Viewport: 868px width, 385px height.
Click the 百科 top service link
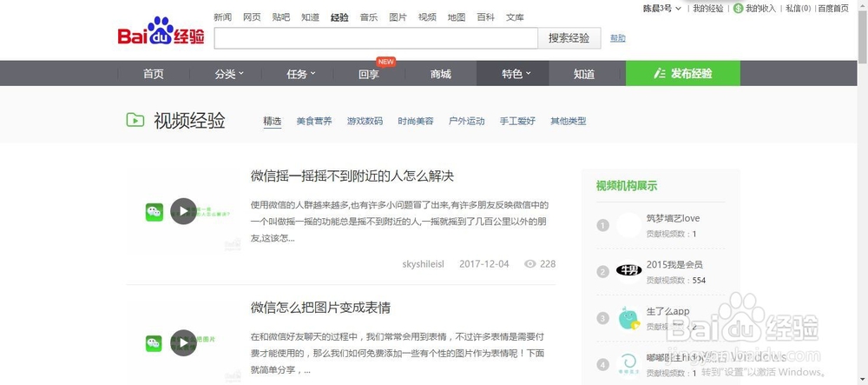486,17
